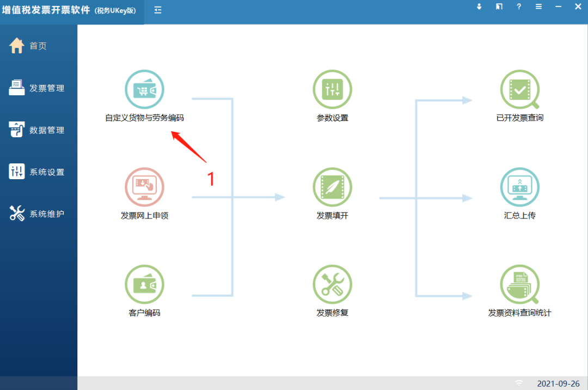Open the 客户编码 icon
This screenshot has width=588, height=390.
point(144,284)
